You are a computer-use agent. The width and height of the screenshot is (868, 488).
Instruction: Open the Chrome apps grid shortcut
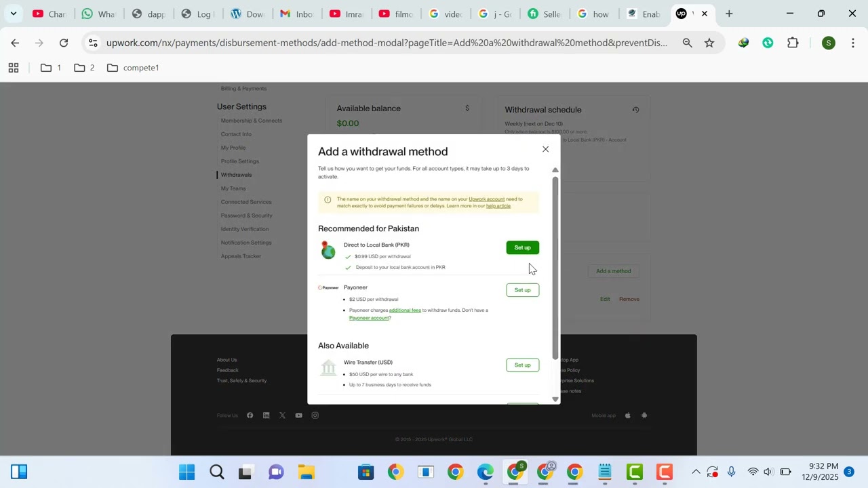[x=14, y=68]
